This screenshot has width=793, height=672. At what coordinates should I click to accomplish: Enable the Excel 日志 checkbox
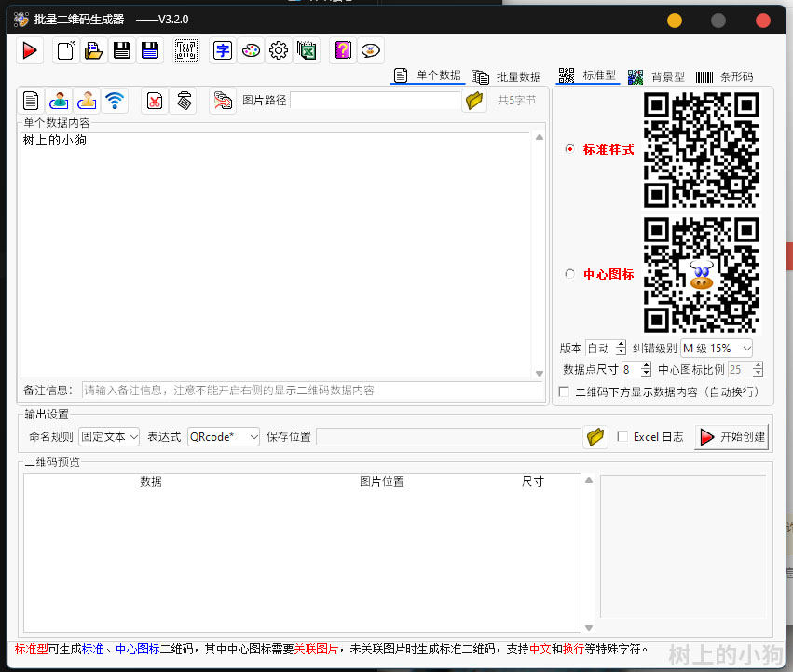pyautogui.click(x=622, y=436)
